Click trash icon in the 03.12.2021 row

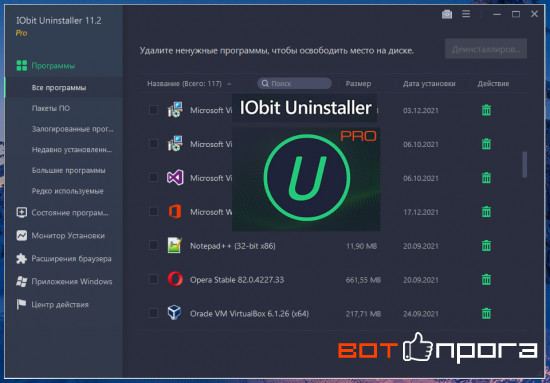pos(486,110)
